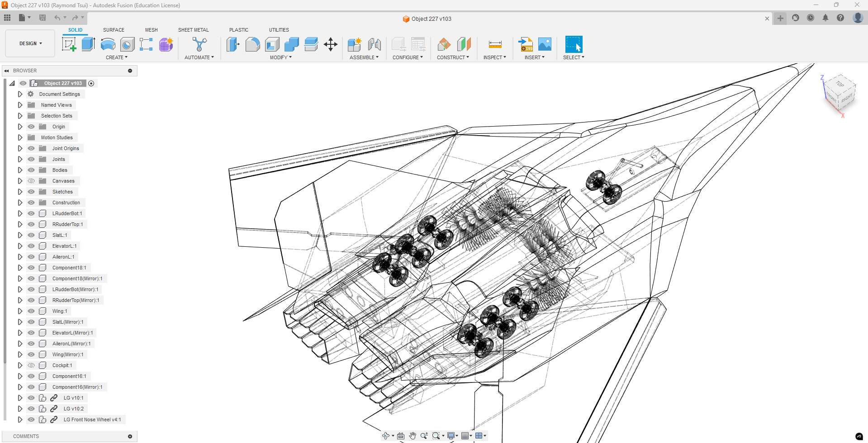
Task: Click the Look At icon
Action: (x=401, y=436)
